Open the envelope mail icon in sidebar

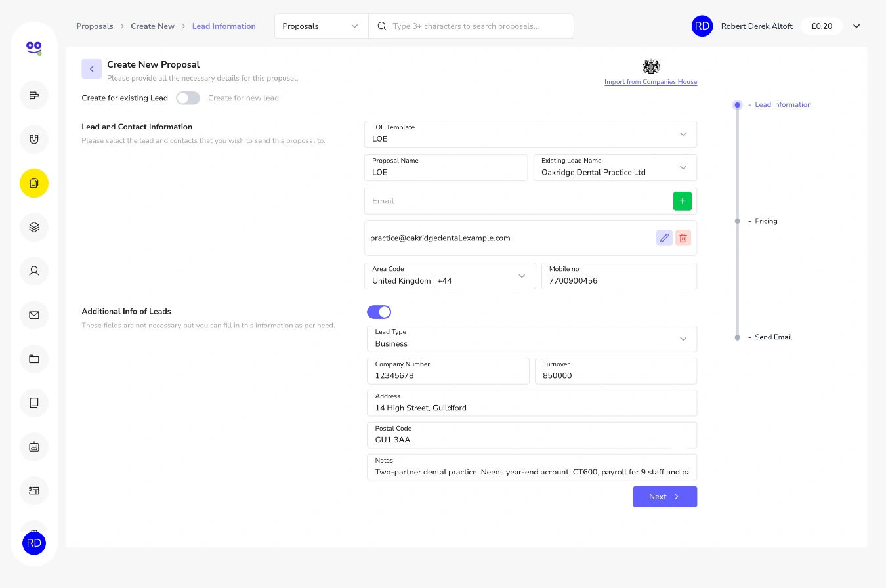pyautogui.click(x=34, y=315)
